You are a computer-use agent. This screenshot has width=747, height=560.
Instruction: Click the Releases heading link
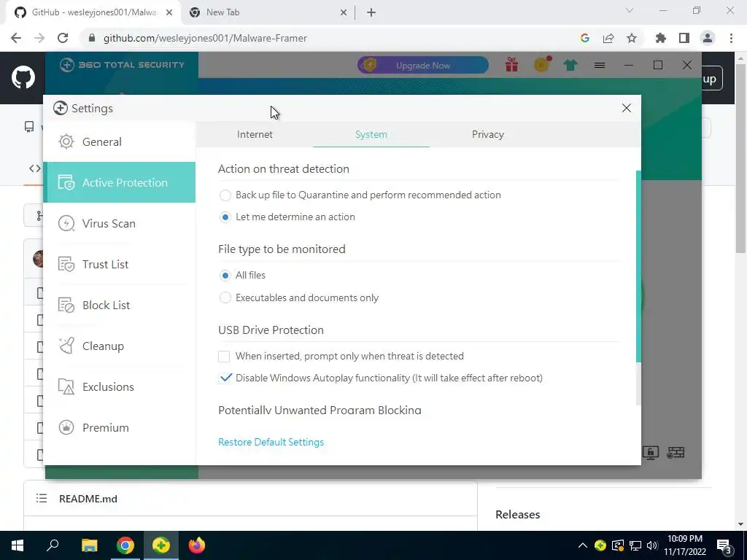pos(517,515)
